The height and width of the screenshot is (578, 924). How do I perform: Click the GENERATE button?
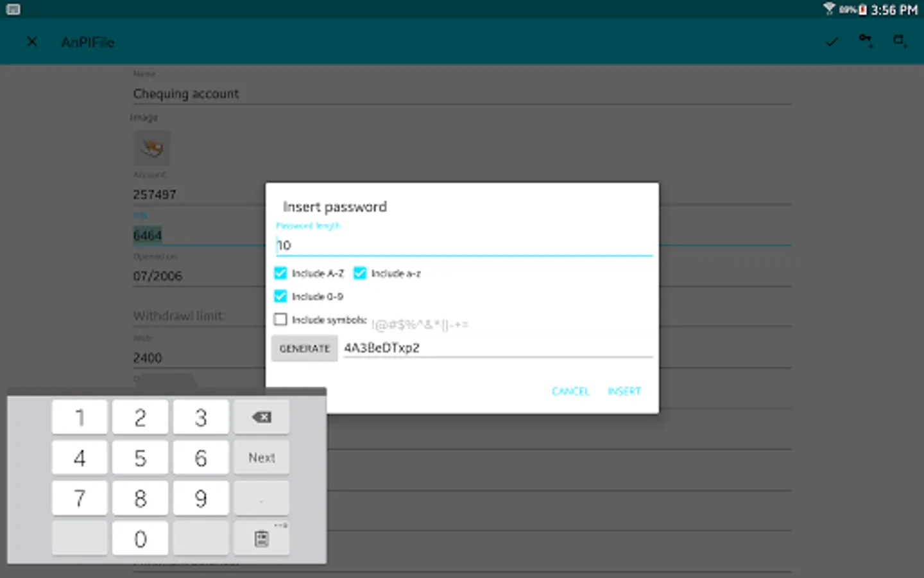(x=304, y=348)
